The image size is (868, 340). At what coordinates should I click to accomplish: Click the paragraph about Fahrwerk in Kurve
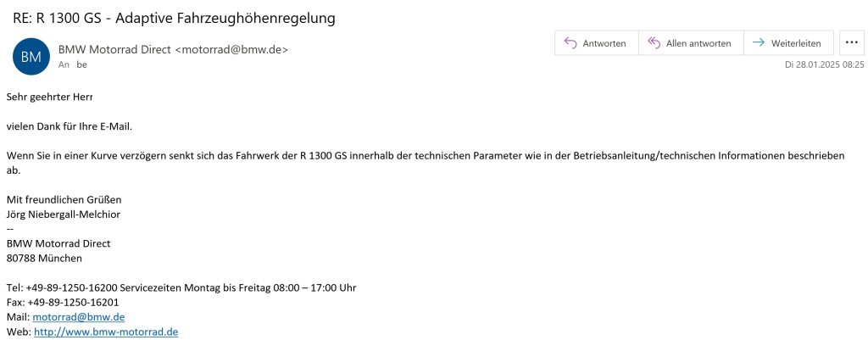pyautogui.click(x=424, y=156)
